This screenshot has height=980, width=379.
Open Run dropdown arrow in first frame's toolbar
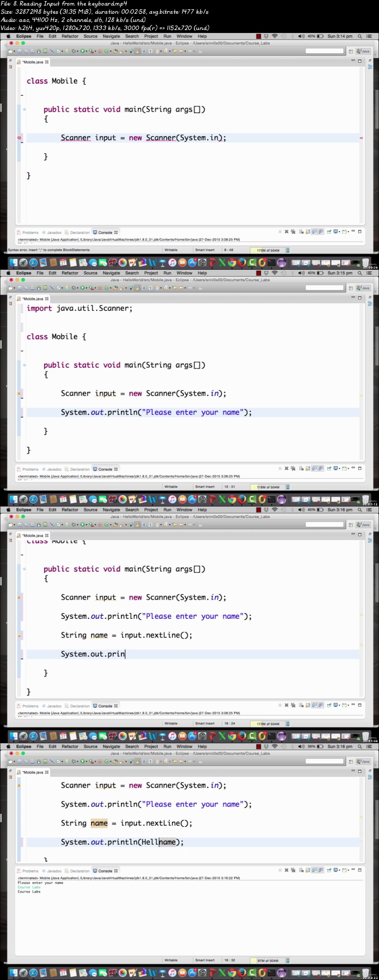click(86, 51)
